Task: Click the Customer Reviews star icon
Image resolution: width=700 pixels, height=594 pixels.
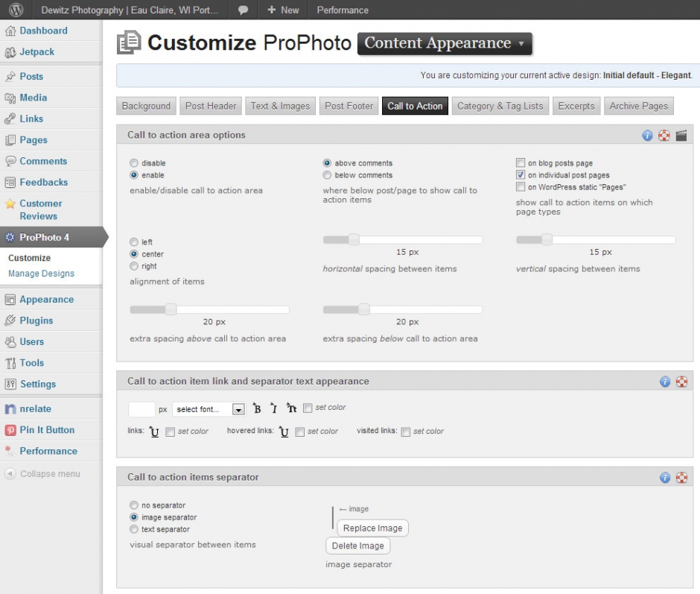Action: click(x=10, y=203)
